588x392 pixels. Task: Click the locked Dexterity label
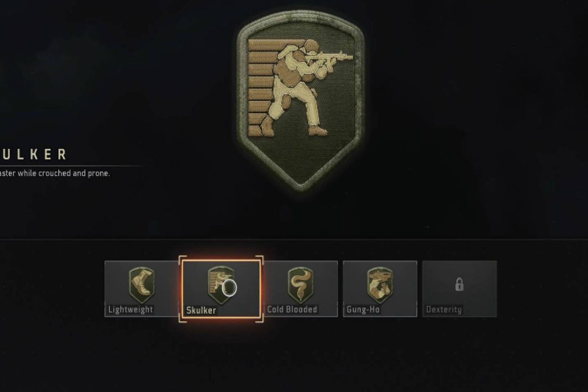point(443,310)
